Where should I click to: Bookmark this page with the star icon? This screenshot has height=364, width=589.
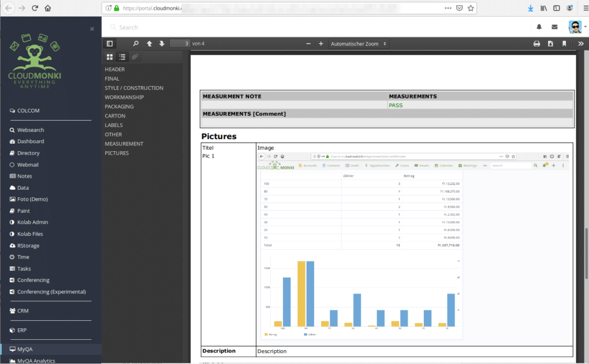point(471,8)
